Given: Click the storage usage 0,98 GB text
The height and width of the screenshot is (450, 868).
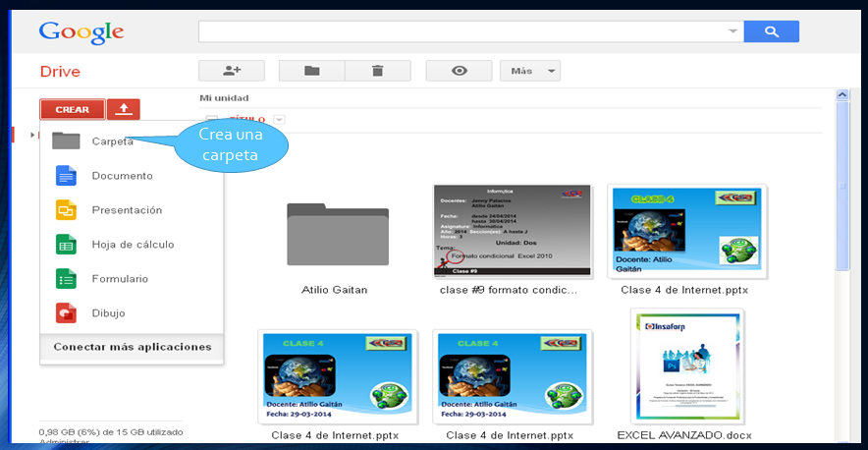Looking at the screenshot, I should [111, 431].
